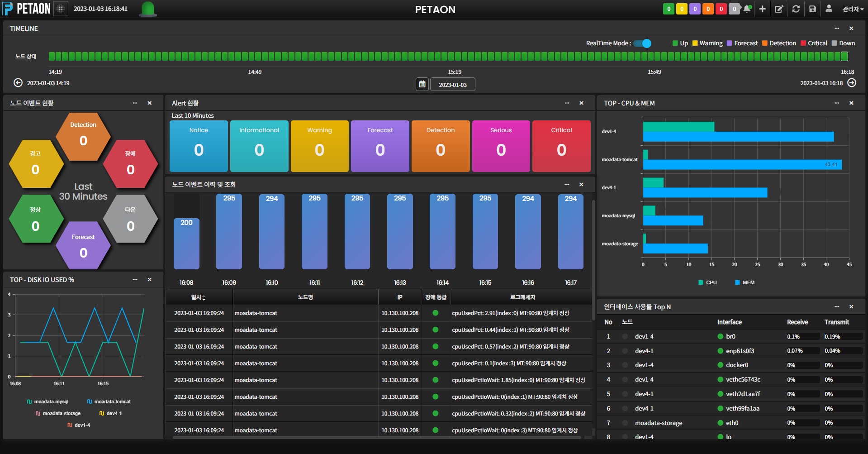Toggle CPU series in chart legend
The height and width of the screenshot is (454, 868).
pyautogui.click(x=707, y=282)
